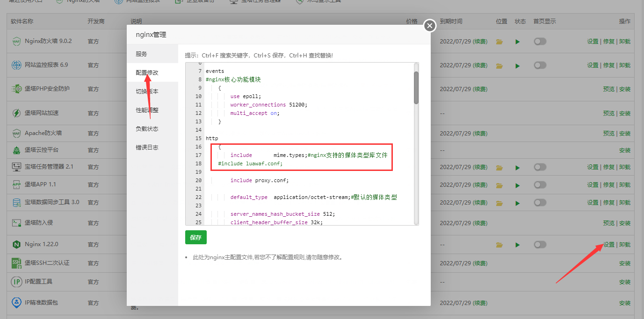
Task: Open the 服务 tab in nginx管理
Action: [152, 54]
